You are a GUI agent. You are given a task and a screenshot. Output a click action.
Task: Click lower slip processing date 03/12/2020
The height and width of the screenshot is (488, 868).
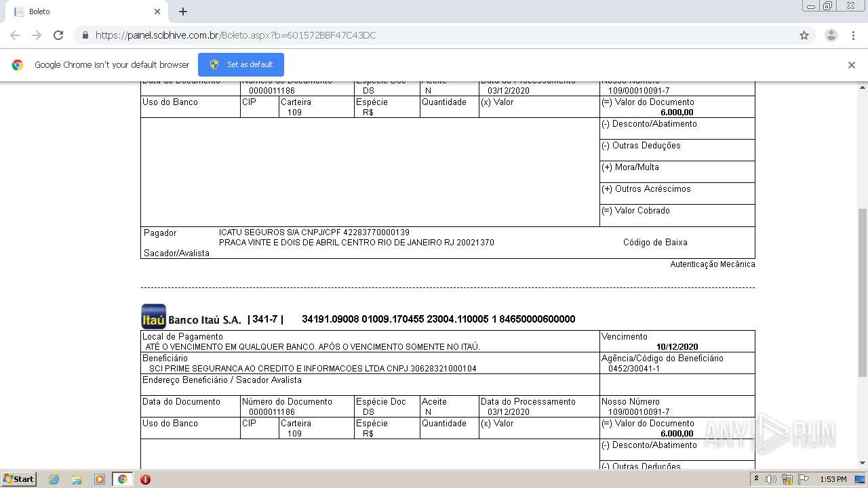coord(509,412)
